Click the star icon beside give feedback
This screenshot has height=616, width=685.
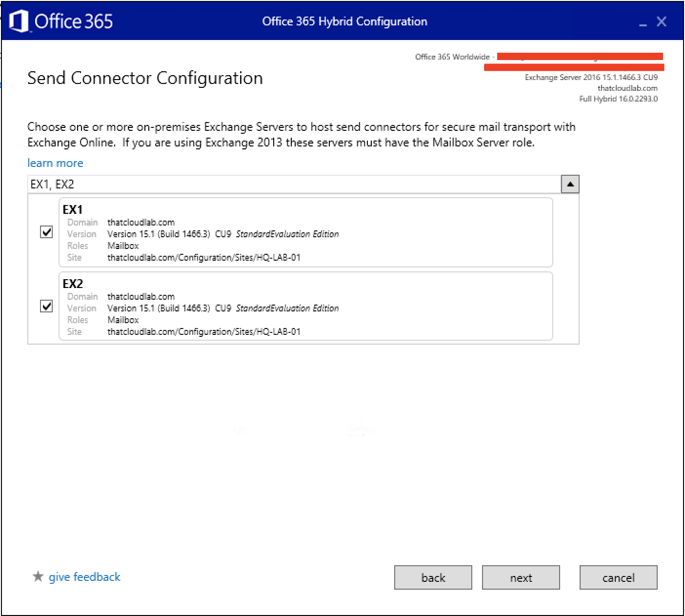point(38,576)
